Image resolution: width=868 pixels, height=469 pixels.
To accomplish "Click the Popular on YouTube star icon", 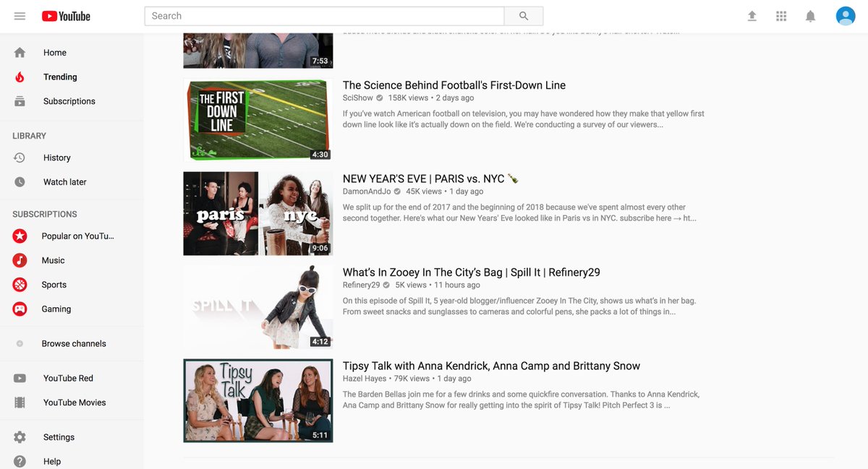I will (x=20, y=236).
